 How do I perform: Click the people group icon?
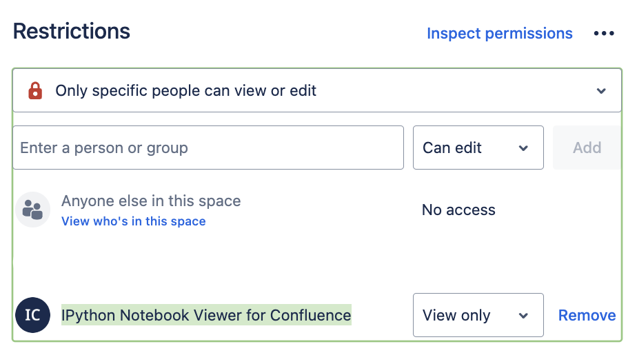(32, 210)
